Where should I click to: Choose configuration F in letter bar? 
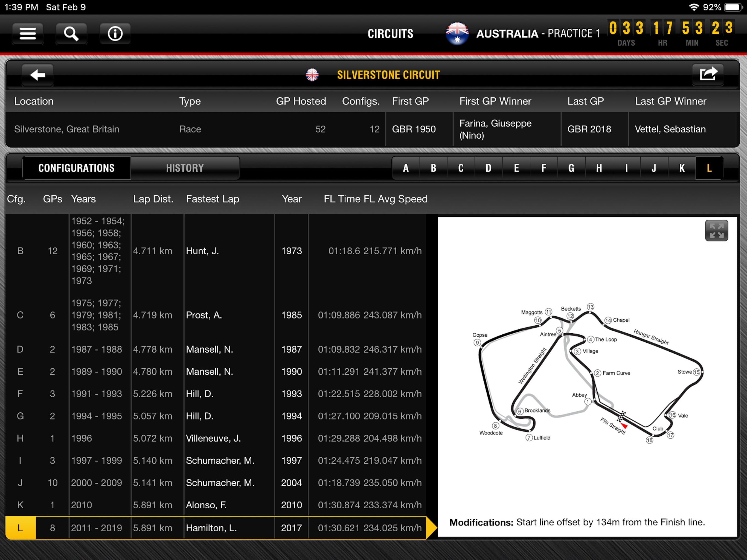[x=543, y=168]
